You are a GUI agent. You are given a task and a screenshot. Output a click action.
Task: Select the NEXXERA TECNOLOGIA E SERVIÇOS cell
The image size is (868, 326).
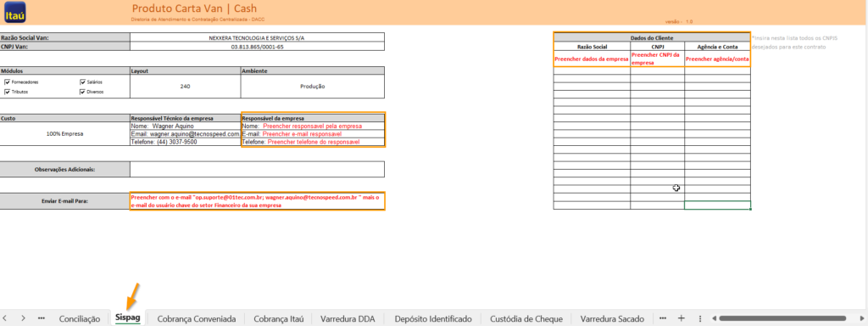257,37
